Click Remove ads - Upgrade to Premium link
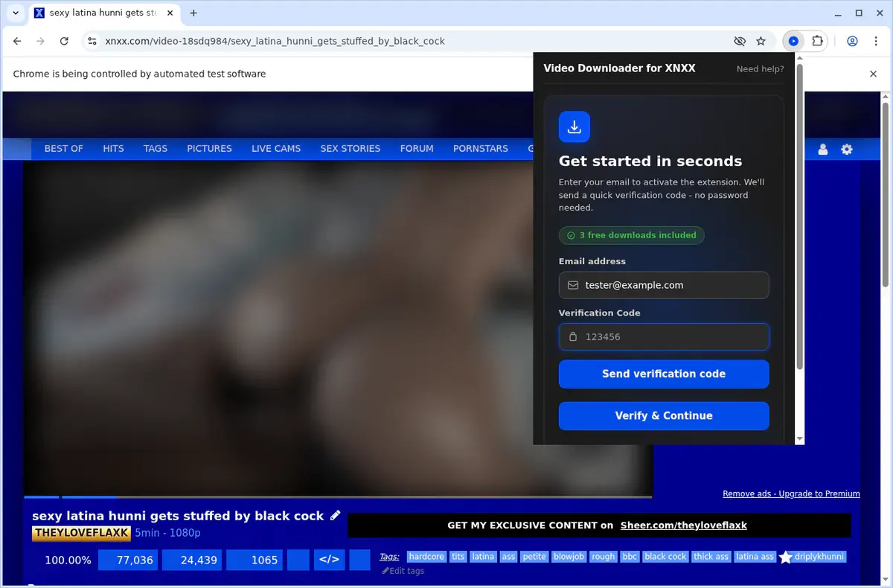Viewport: 893px width, 588px height. tap(791, 493)
